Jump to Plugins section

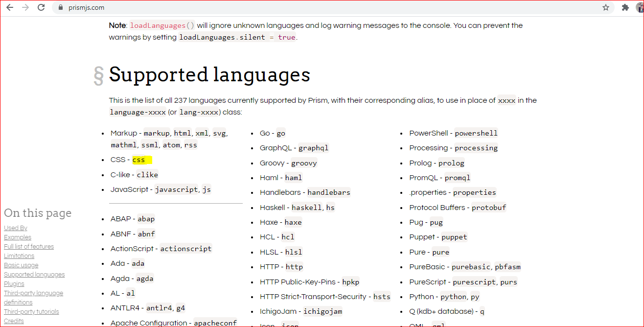[14, 284]
